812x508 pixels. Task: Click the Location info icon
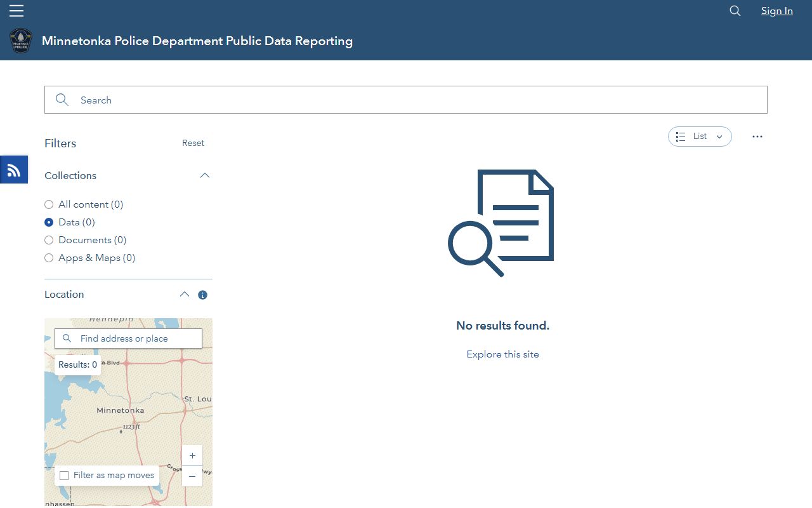tap(202, 295)
